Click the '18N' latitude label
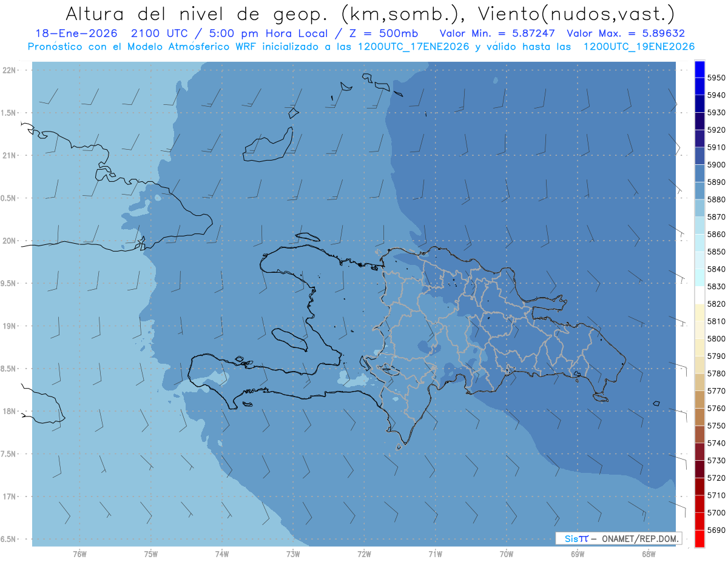Image resolution: width=728 pixels, height=562 pixels. 9,411
